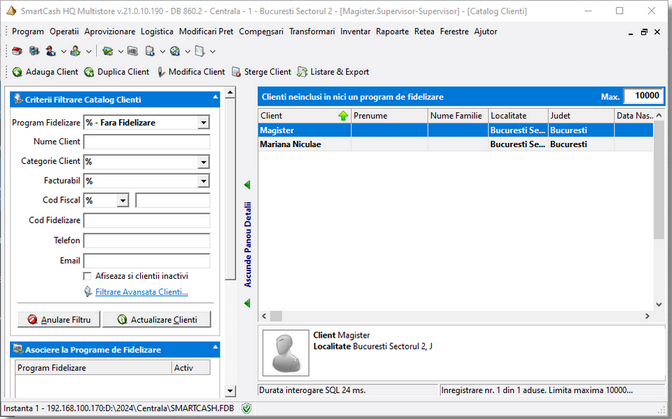The image size is (672, 419).
Task: Click Listare & Export button
Action: [333, 72]
